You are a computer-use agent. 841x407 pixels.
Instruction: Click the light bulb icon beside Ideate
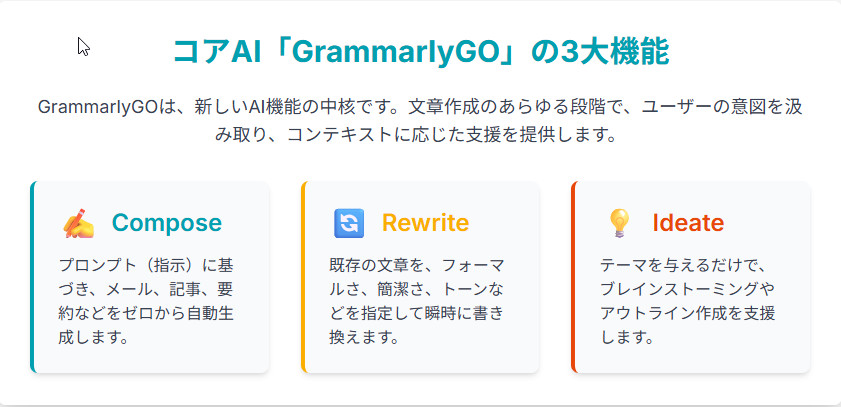click(x=619, y=222)
